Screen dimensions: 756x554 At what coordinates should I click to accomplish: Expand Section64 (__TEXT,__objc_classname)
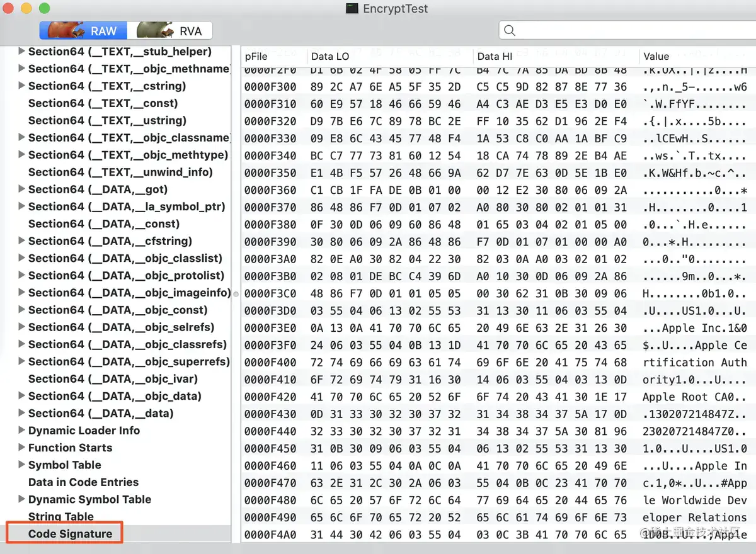coord(22,137)
